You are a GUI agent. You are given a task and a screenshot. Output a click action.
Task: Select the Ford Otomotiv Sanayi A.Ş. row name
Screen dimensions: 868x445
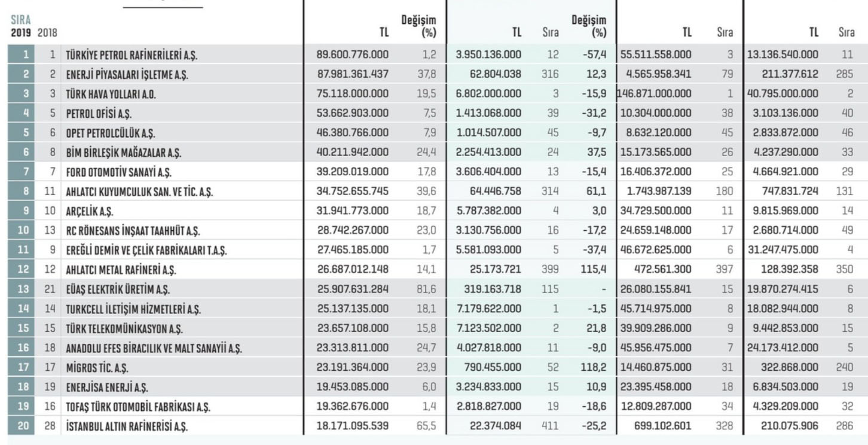(x=119, y=172)
